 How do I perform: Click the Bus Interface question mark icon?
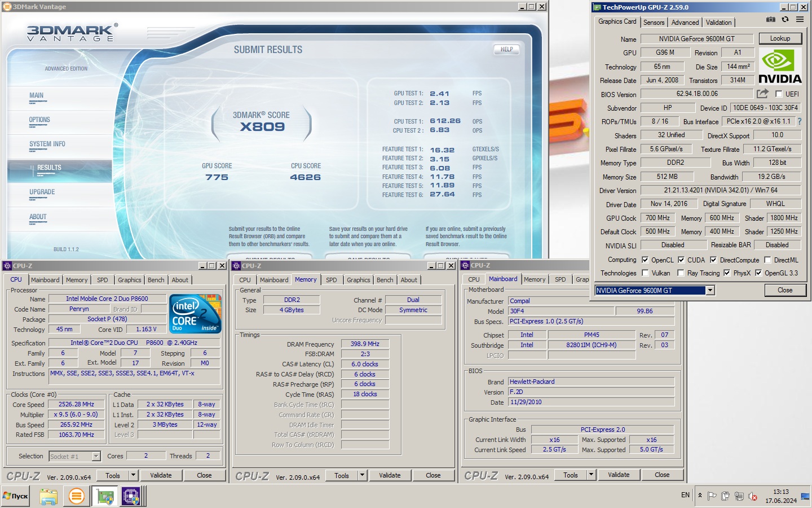[799, 121]
